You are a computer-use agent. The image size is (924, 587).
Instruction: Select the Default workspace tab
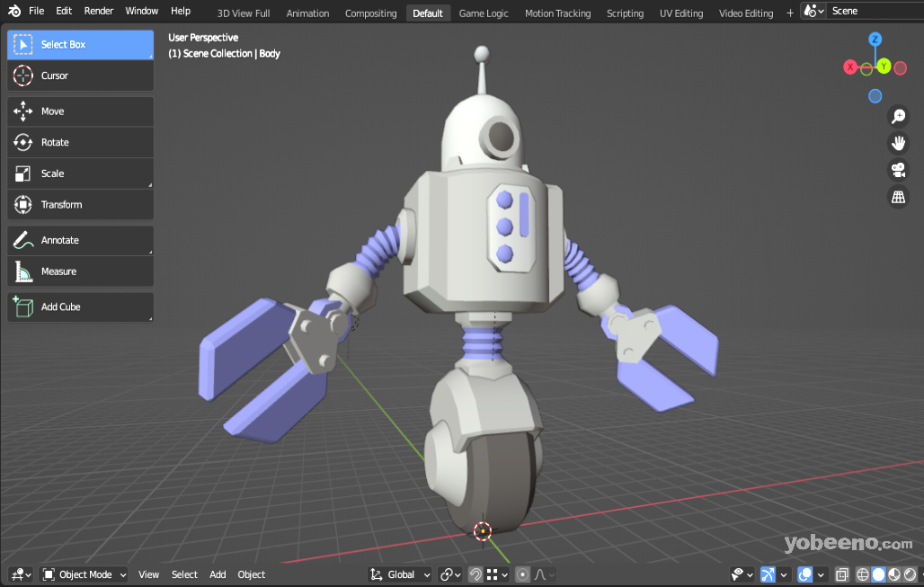[x=428, y=13]
